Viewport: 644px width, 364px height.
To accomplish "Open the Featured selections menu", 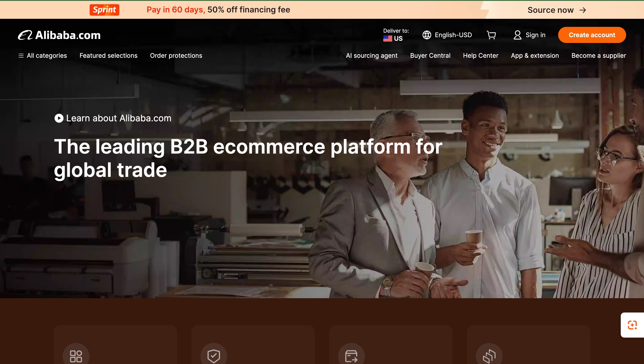I will (108, 56).
